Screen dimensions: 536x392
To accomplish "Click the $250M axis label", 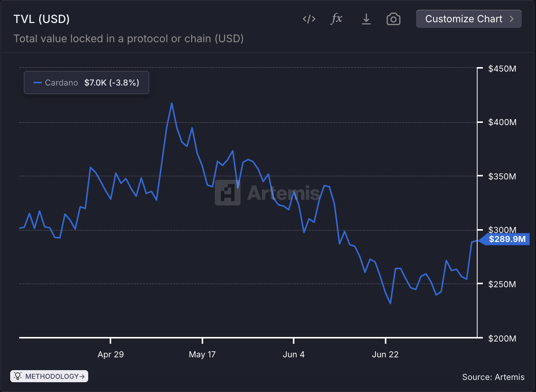I will (x=502, y=284).
